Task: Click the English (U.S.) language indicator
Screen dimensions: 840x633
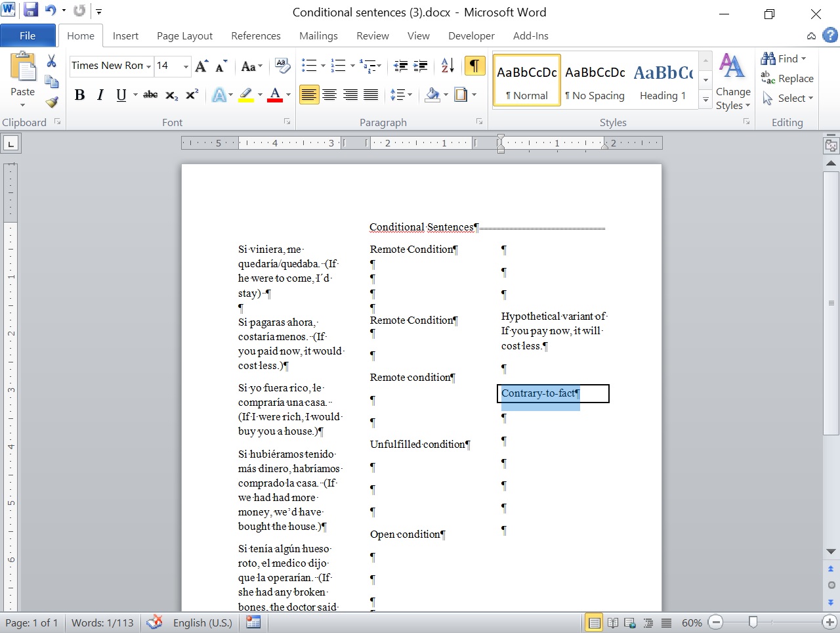Action: coord(202,622)
